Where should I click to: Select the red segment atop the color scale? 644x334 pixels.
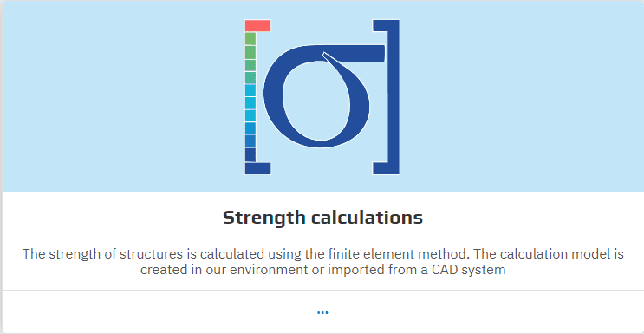(257, 25)
